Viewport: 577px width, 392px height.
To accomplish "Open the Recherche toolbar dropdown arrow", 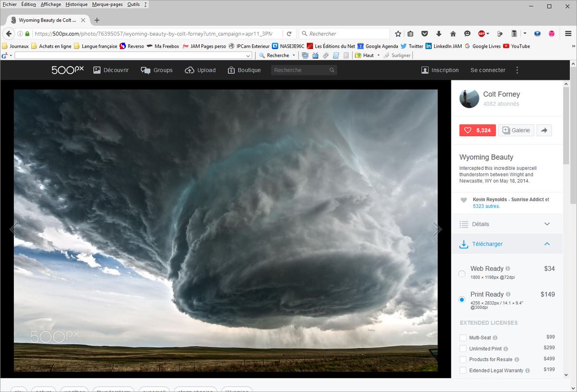I will tap(294, 56).
